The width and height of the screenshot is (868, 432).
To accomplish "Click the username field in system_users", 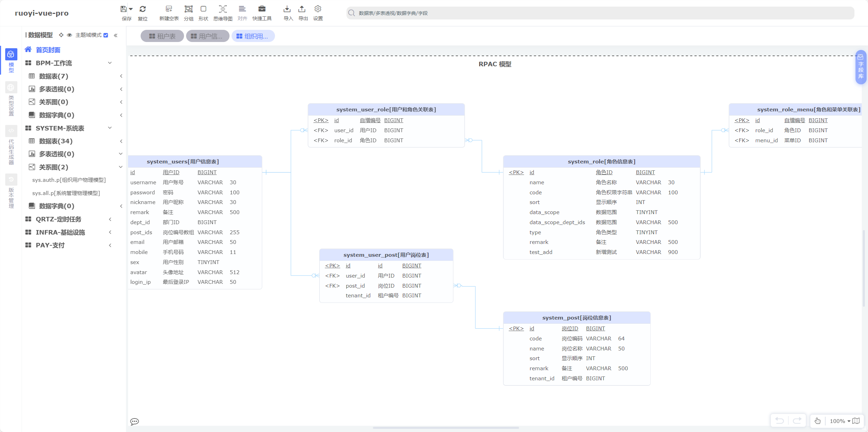I will tap(143, 183).
